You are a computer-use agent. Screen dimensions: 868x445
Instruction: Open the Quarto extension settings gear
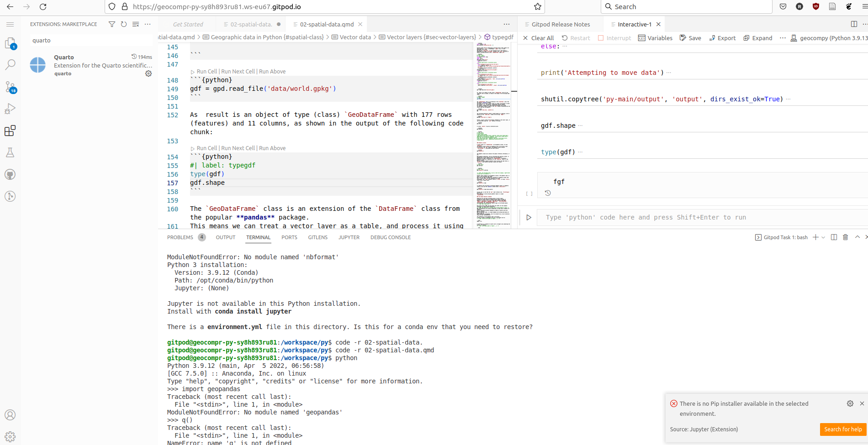point(148,73)
